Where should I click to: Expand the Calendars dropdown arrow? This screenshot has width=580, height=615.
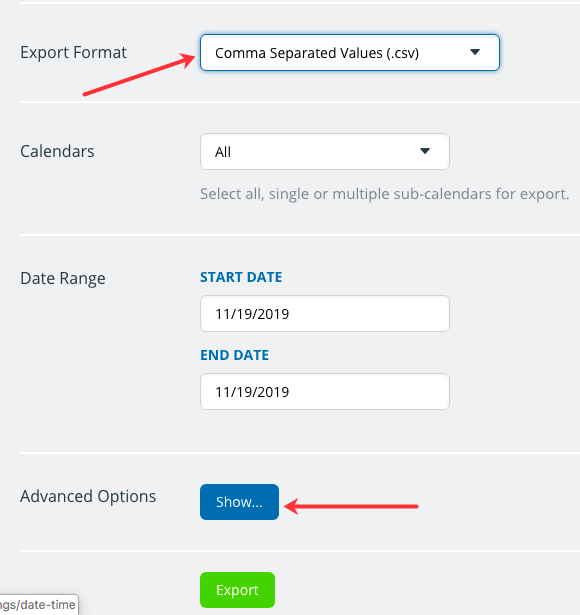(425, 151)
